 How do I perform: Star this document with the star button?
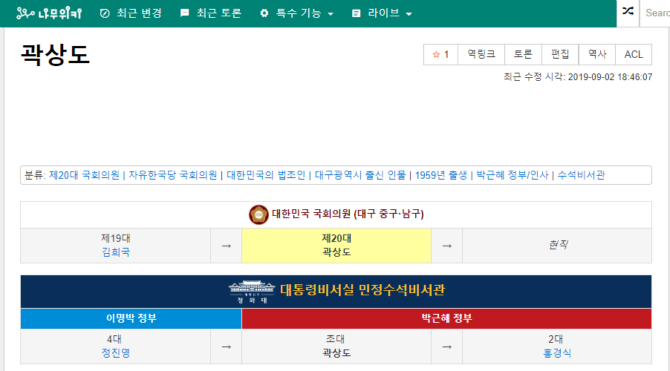(x=441, y=55)
